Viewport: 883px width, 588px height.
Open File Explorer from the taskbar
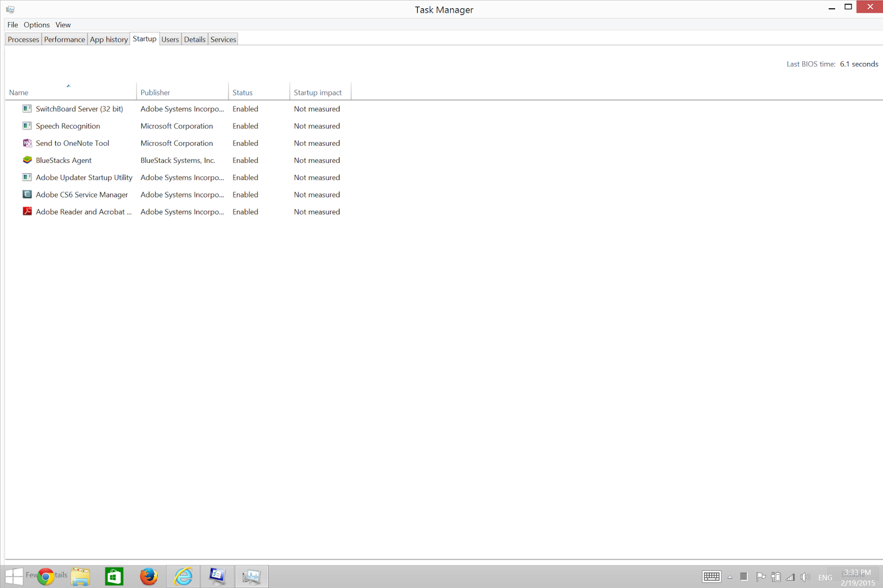(x=80, y=576)
